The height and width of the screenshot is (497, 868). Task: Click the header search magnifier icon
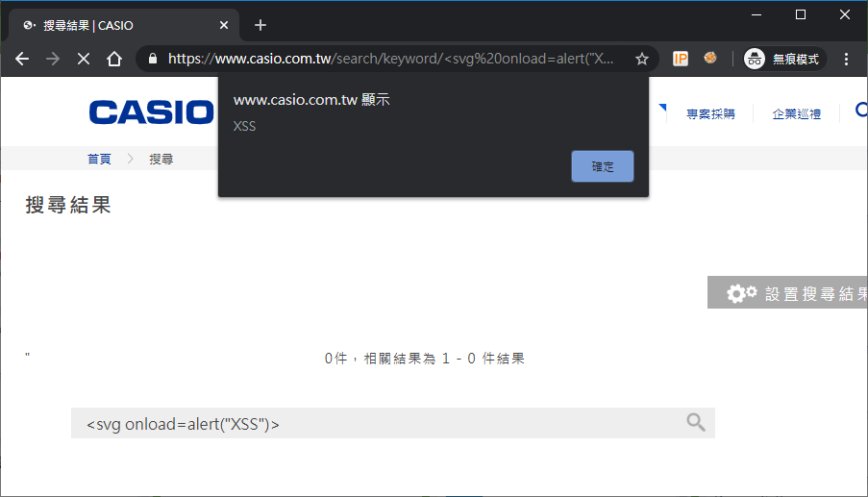(861, 111)
